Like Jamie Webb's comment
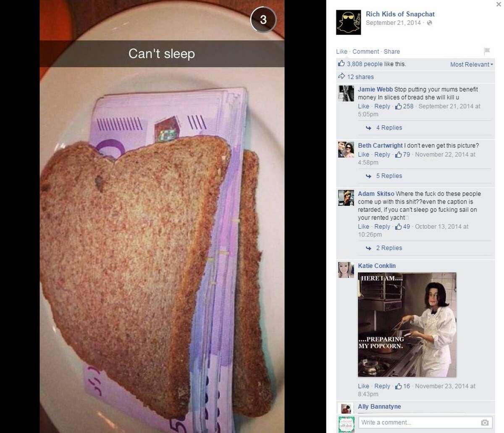 [363, 106]
